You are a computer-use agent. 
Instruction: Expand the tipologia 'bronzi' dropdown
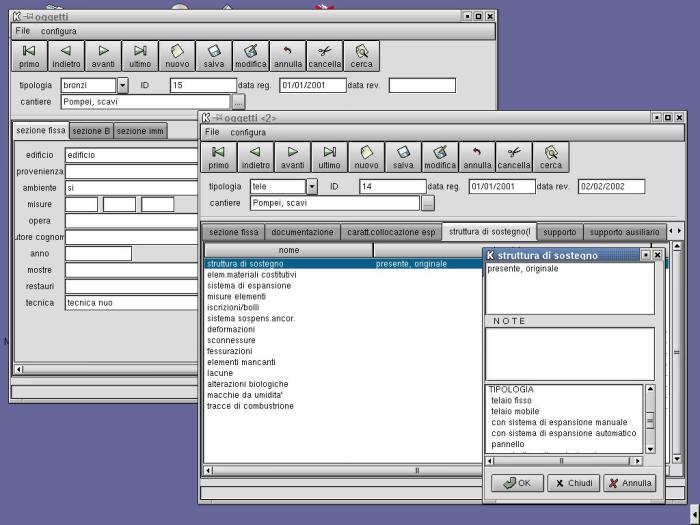tap(122, 86)
